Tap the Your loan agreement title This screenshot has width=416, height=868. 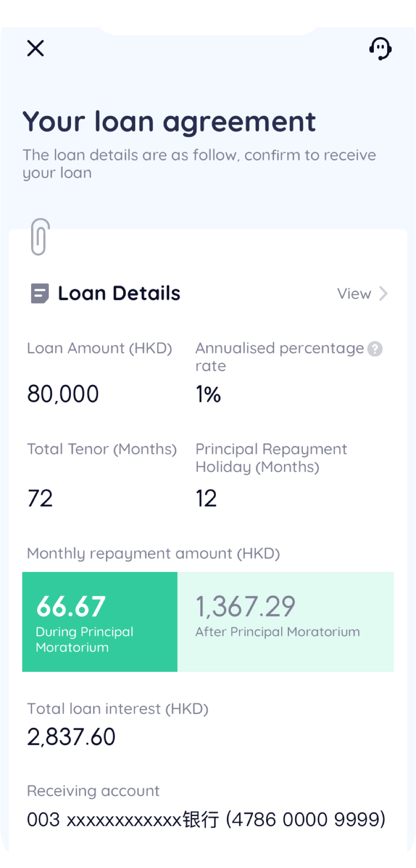point(169,122)
